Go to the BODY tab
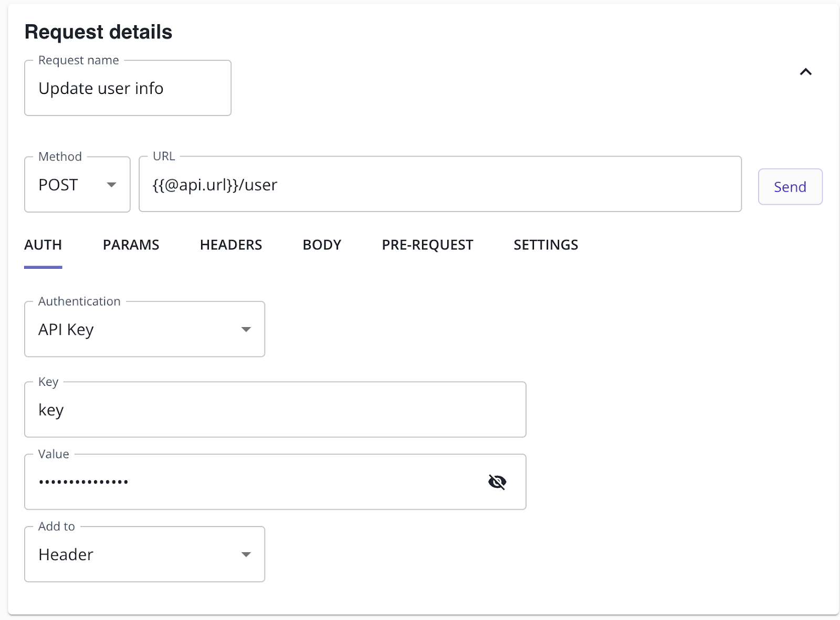Image resolution: width=840 pixels, height=620 pixels. click(322, 245)
